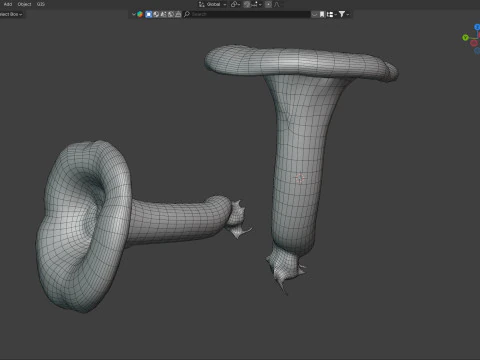480x360 pixels.
Task: Select the highlighted blue square filter icon
Action: click(x=149, y=14)
